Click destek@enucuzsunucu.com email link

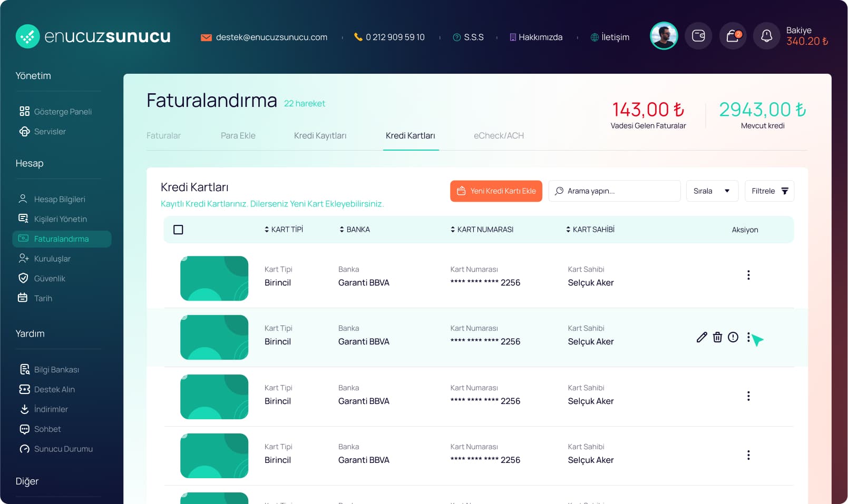point(271,37)
